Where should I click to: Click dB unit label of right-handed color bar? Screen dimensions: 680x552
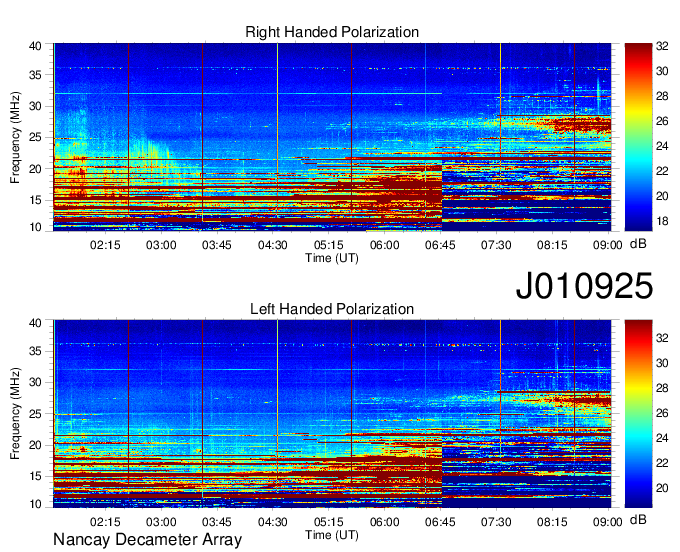(638, 244)
